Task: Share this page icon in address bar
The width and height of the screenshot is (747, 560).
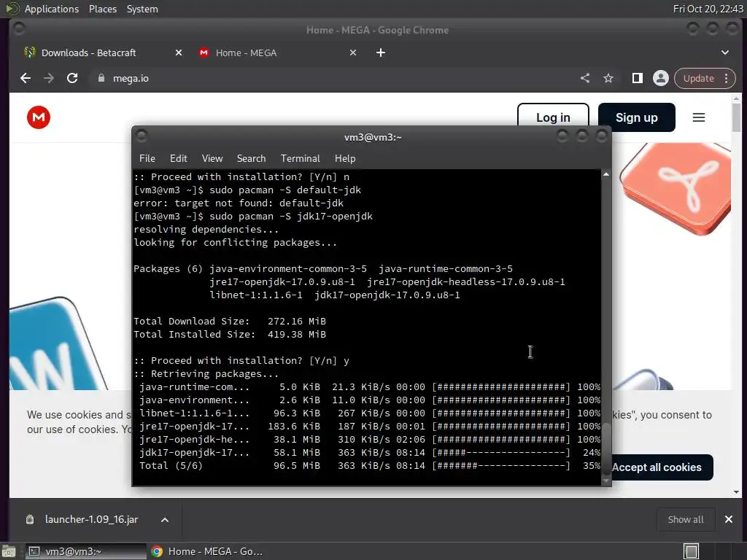Action: click(585, 78)
